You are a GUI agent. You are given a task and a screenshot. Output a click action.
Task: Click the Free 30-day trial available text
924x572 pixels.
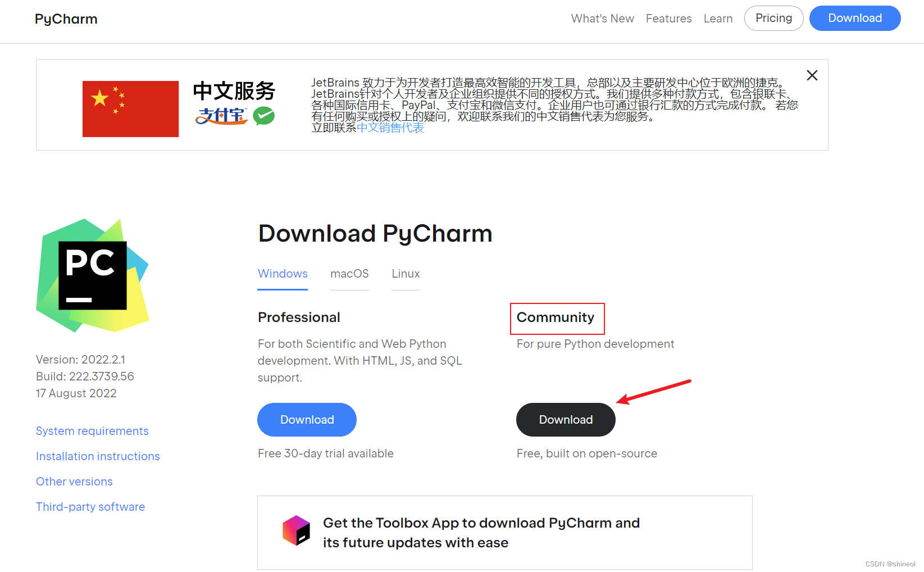[326, 453]
